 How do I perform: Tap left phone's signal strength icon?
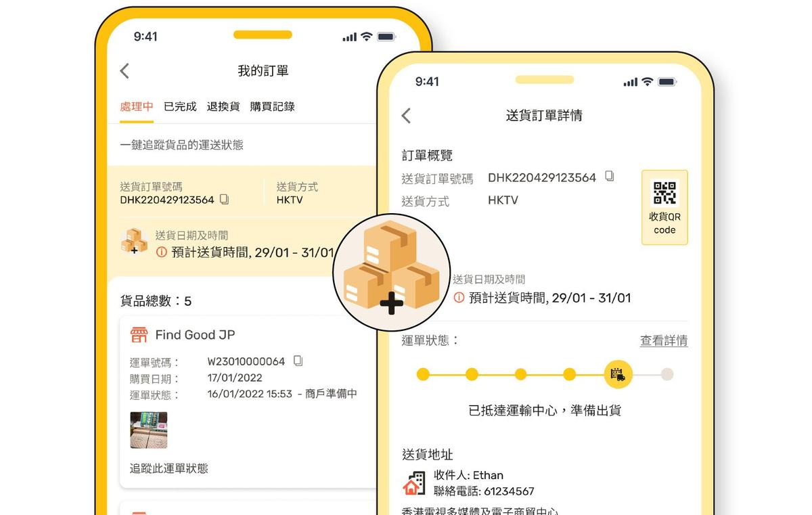pyautogui.click(x=349, y=37)
